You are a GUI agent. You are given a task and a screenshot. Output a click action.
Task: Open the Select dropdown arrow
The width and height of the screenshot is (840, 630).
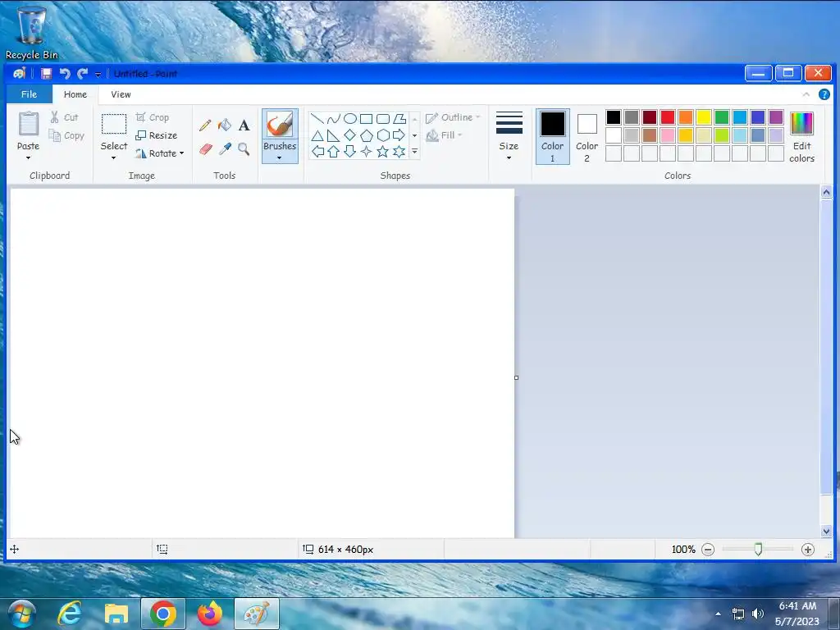click(113, 158)
